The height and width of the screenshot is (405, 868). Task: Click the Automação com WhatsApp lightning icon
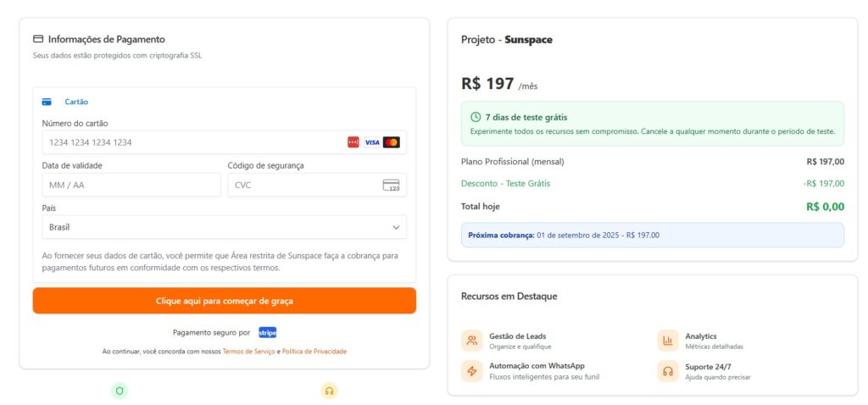point(472,371)
